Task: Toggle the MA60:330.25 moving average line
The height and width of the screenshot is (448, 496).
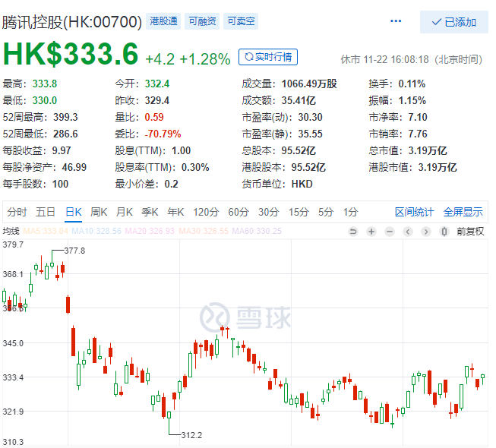Action: coord(257,231)
